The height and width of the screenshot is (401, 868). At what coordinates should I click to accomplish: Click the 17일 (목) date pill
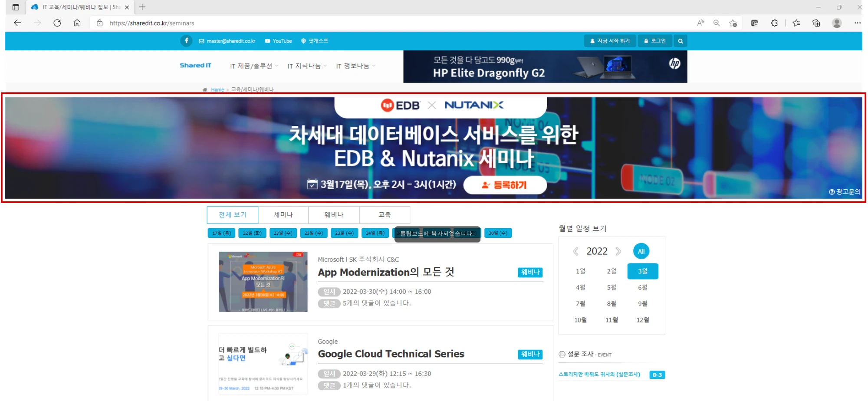pyautogui.click(x=221, y=233)
